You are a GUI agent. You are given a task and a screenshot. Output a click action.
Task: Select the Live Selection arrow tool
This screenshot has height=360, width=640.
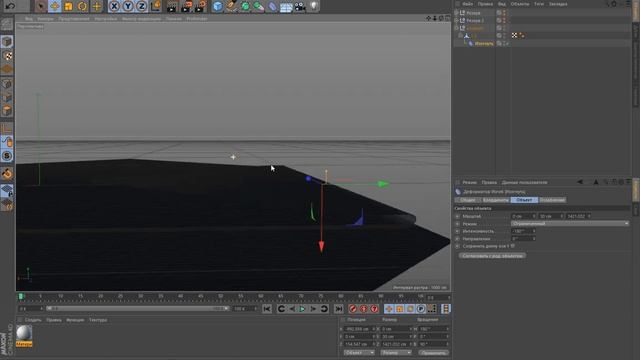(x=40, y=6)
